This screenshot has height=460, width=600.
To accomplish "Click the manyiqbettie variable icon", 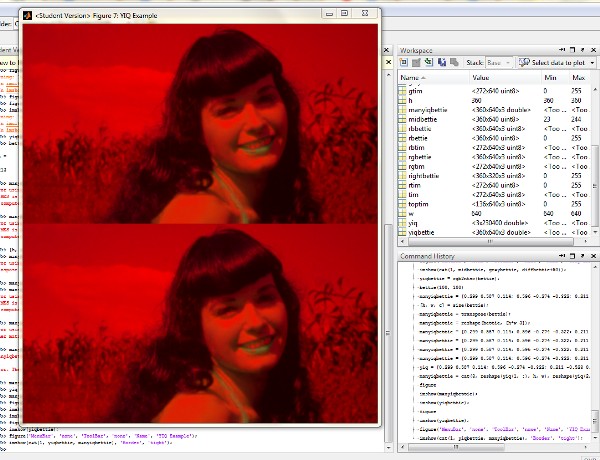I will (x=402, y=110).
